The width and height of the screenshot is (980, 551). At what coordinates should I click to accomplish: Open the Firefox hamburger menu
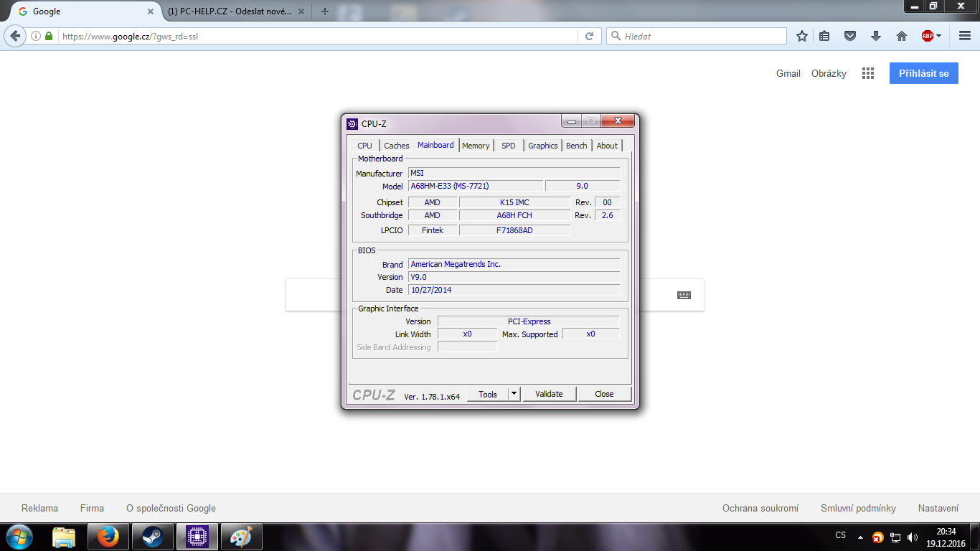965,36
